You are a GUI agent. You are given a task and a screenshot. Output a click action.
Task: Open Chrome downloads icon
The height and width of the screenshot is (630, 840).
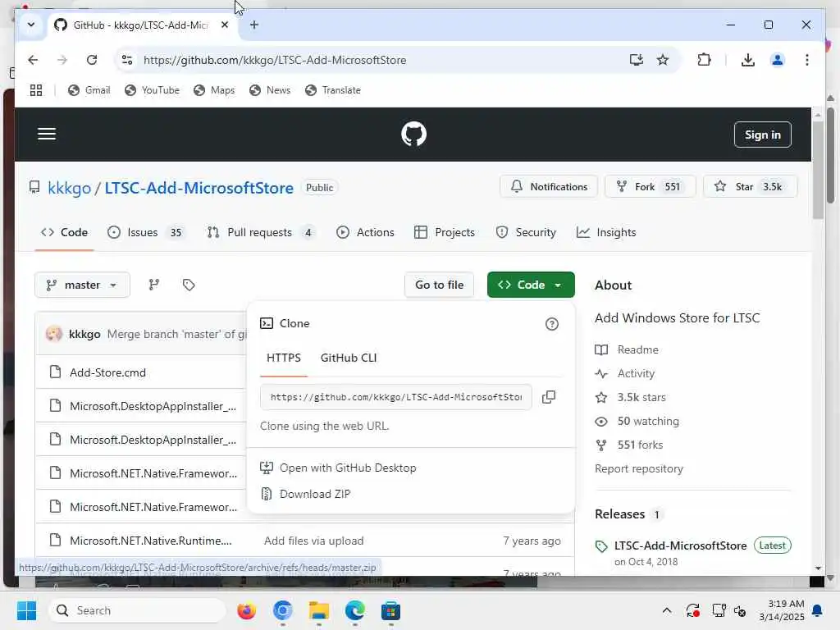tap(748, 60)
